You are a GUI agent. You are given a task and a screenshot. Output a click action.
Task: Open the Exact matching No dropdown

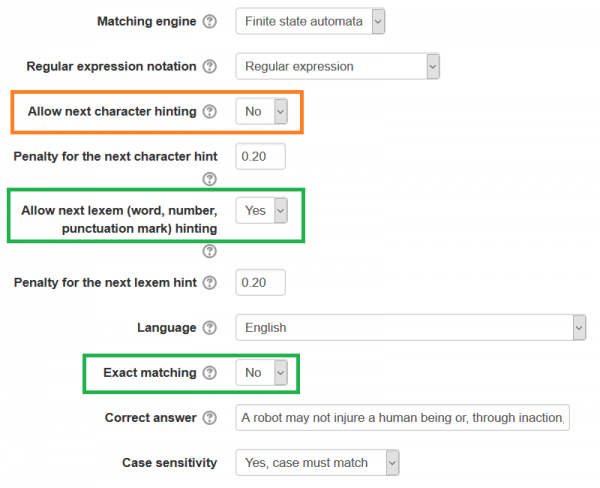(x=262, y=373)
